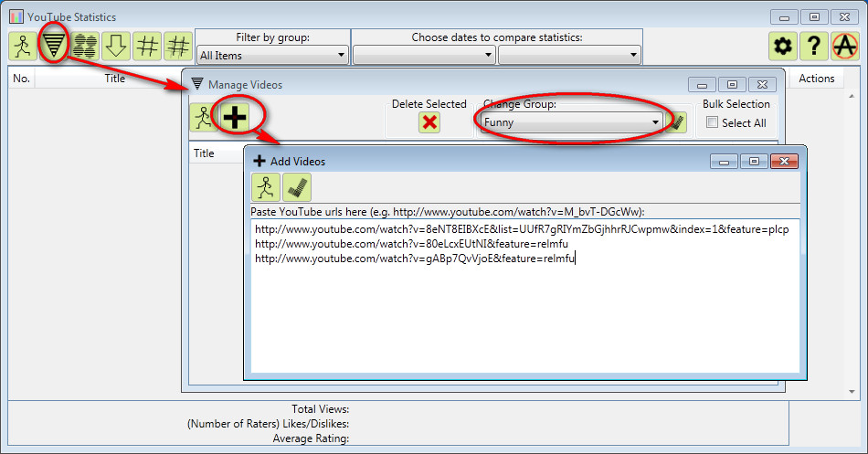Click the plus Add Videos icon
Screen dimensions: 868x454
[x=235, y=117]
